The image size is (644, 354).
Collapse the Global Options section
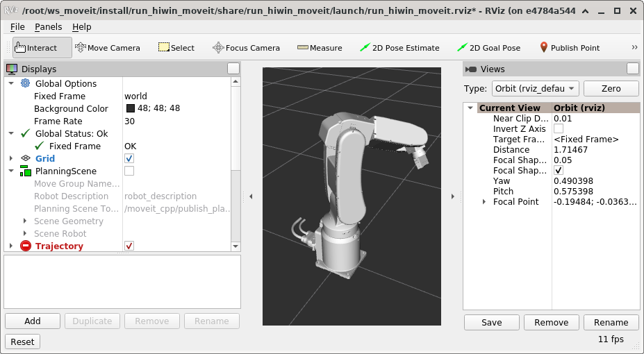pos(10,84)
